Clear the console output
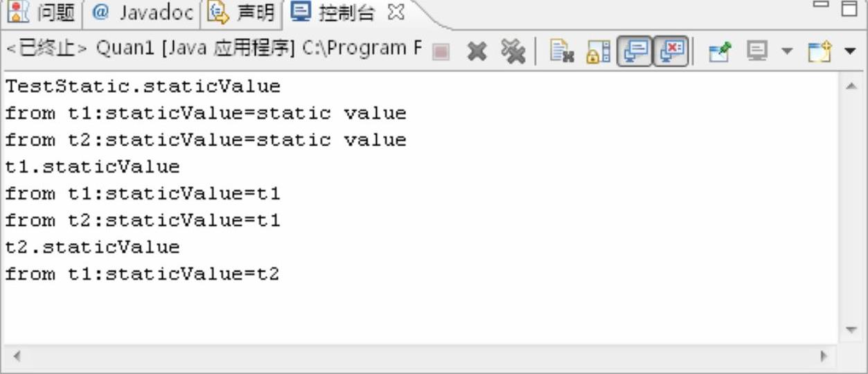This screenshot has height=374, width=868. point(561,51)
